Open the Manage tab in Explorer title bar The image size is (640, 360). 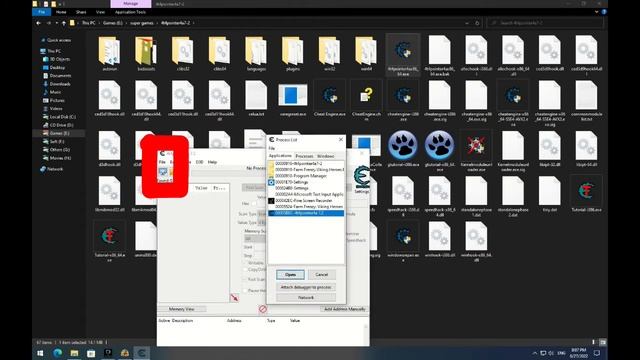131,4
